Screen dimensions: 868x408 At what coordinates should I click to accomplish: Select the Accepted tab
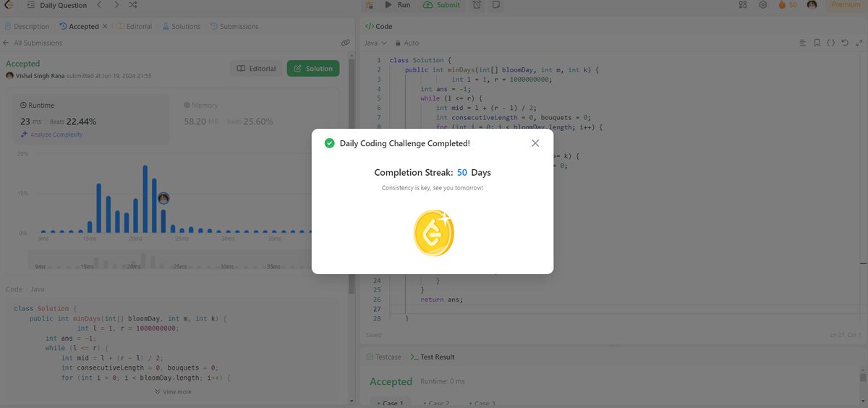coord(80,26)
